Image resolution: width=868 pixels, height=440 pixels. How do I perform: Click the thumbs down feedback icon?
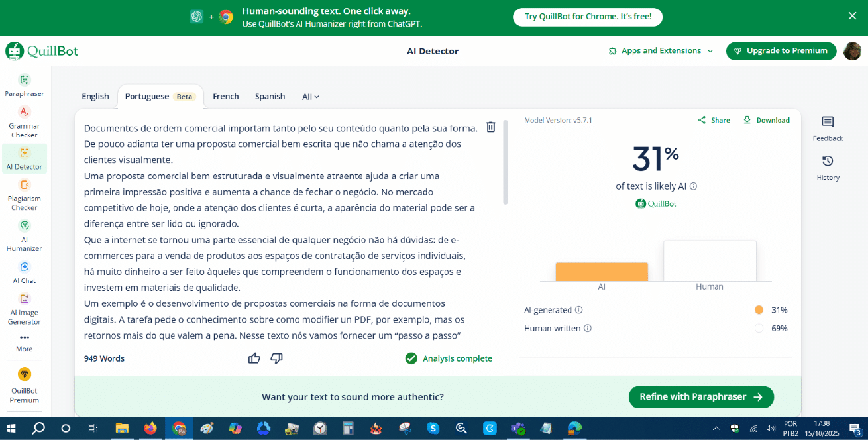coord(277,358)
